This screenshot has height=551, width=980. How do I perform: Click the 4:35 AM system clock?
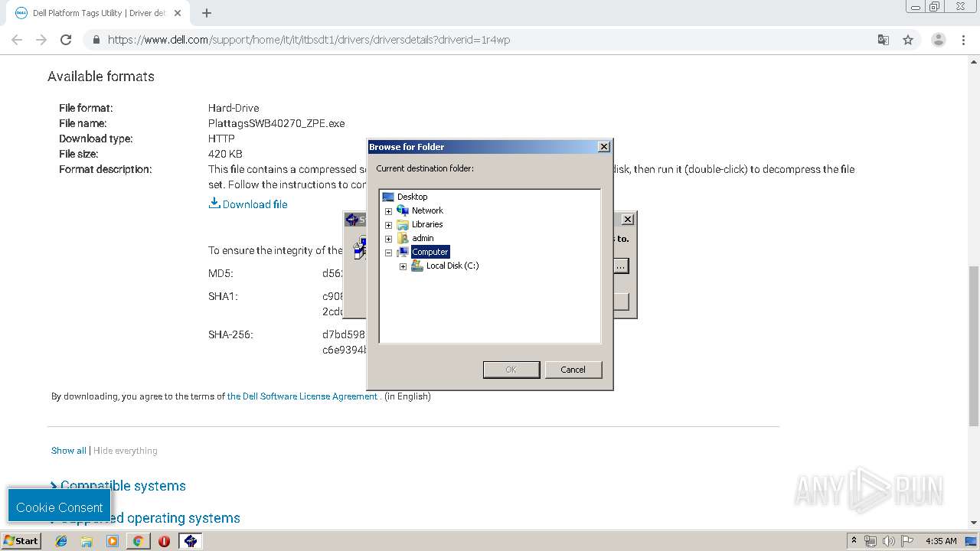(941, 541)
